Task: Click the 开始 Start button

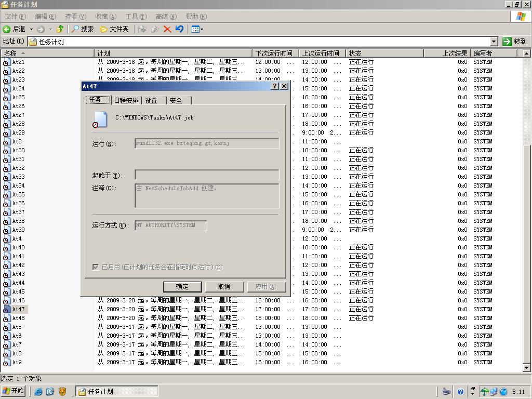Action: coord(14,391)
